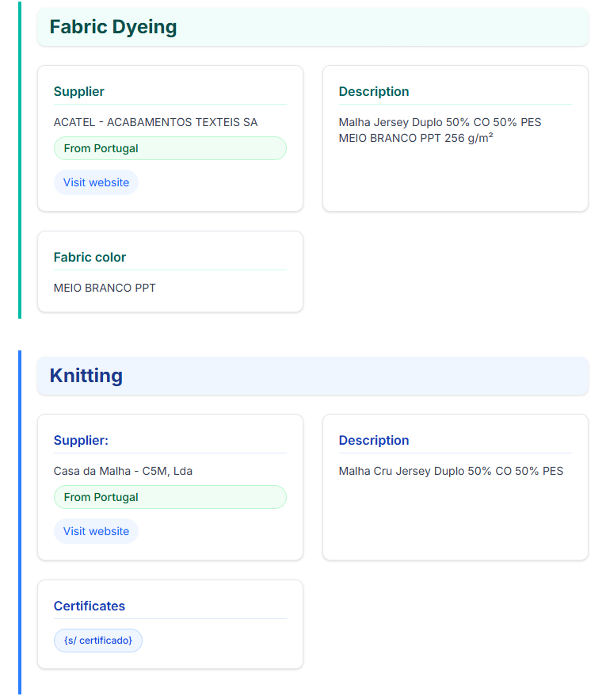Viewport: 606px width, 700px height.
Task: Click the Certificates card heading
Action: click(90, 606)
